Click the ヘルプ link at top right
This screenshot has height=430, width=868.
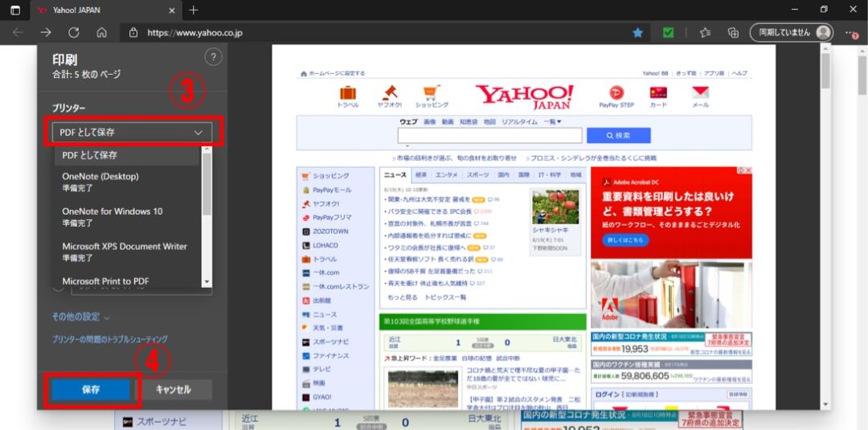click(x=740, y=73)
